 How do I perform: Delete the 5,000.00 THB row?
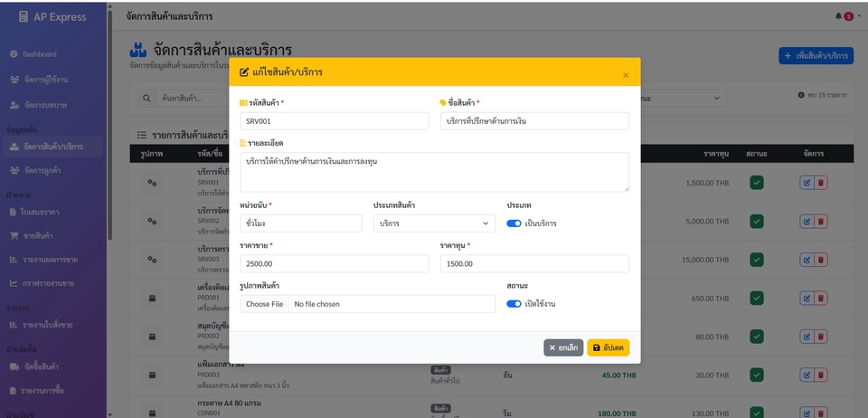pyautogui.click(x=821, y=222)
